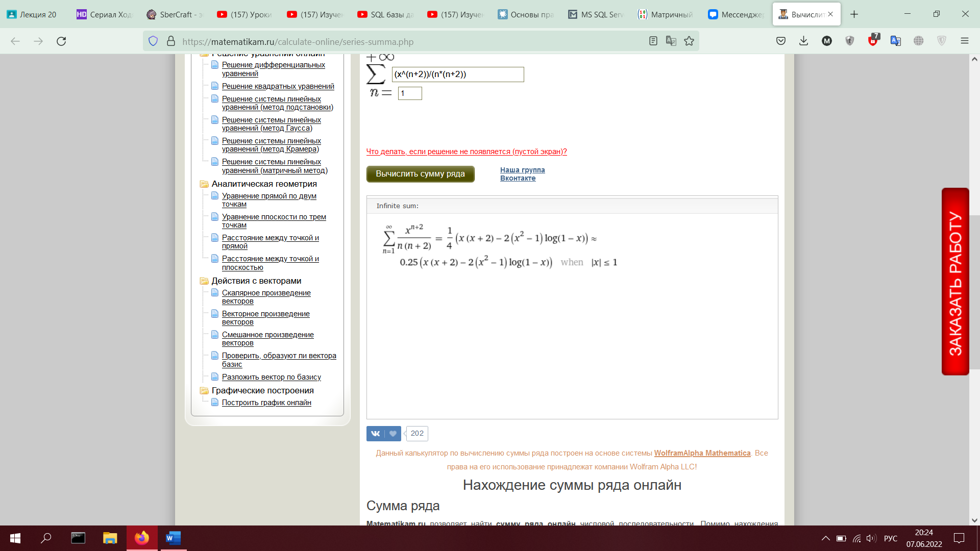
Task: Open Разложить вектор по базису link
Action: (x=272, y=377)
